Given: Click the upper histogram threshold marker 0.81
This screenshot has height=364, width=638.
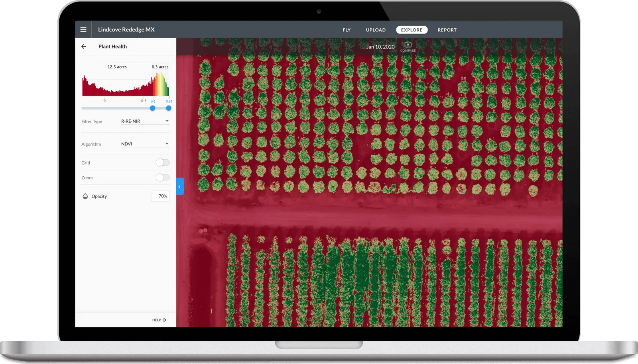Looking at the screenshot, I should coord(169,108).
